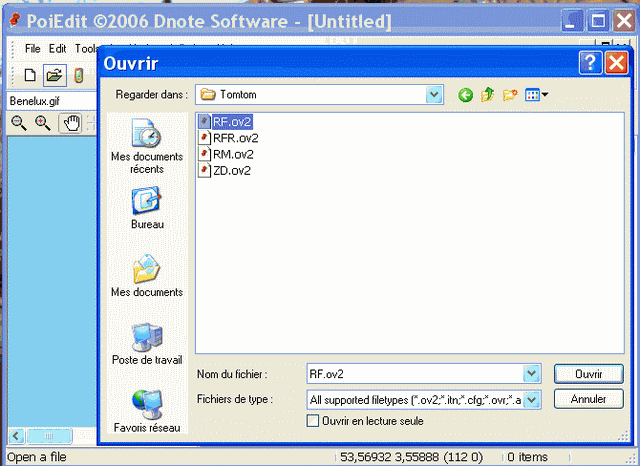Go to Bureau location

click(x=146, y=208)
